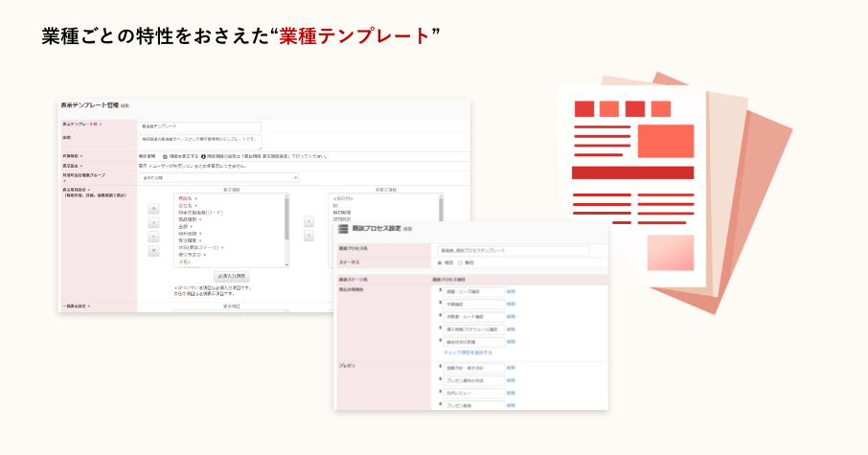
Task: Select the 無効 status radio button
Action: (459, 262)
